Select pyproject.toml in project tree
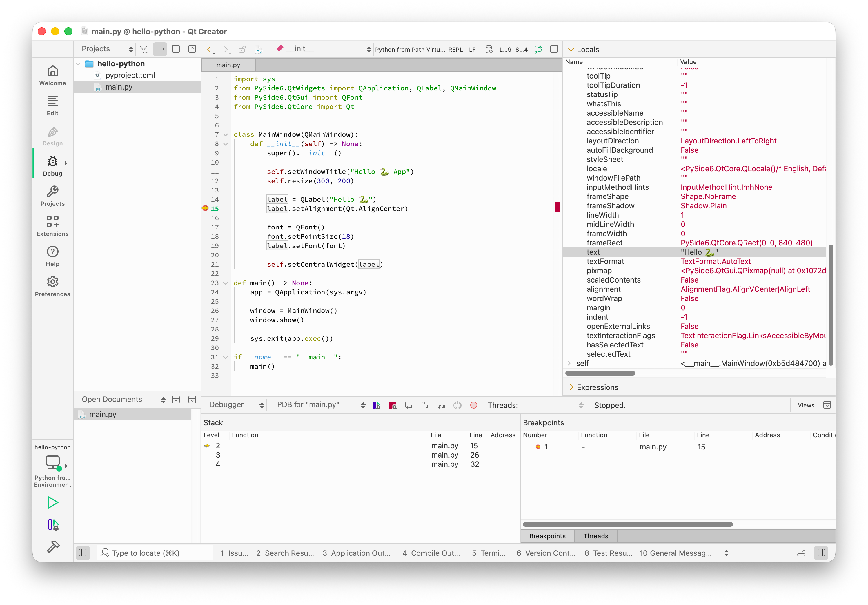 click(x=130, y=76)
